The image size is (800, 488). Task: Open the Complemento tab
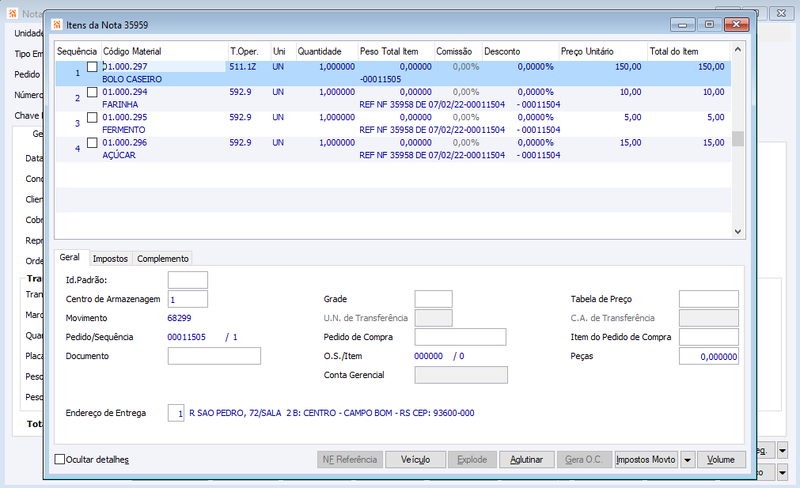[163, 259]
